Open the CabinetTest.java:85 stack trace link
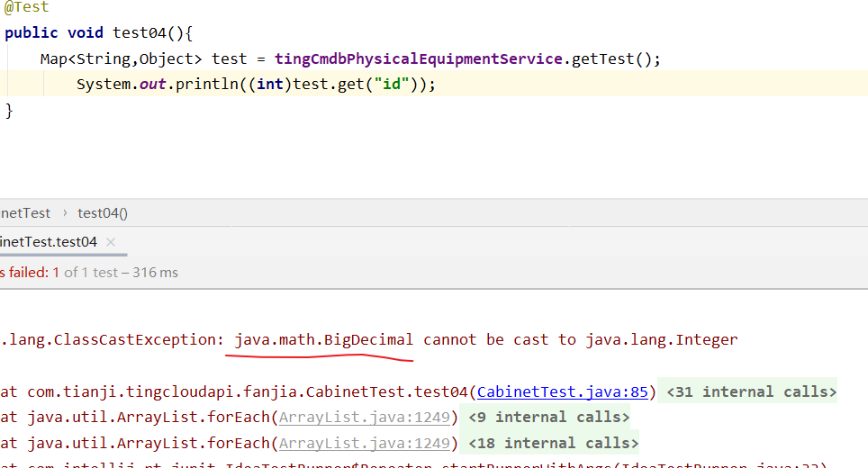Screen dimensions: 868x468 coord(563,392)
